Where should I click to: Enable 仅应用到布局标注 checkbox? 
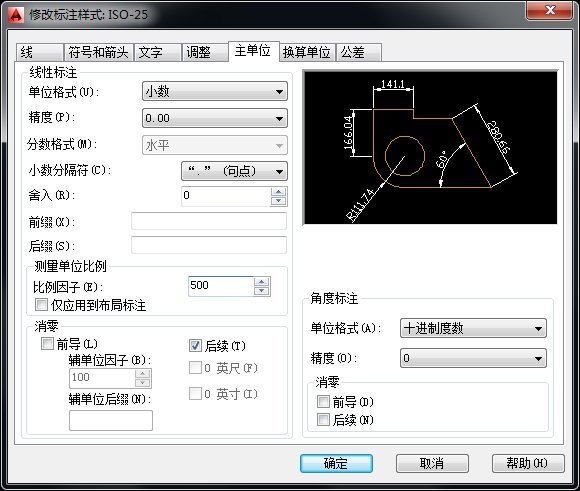(x=41, y=305)
